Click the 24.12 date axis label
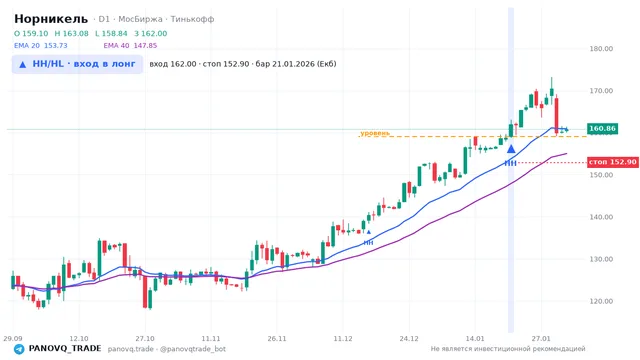 [409, 338]
